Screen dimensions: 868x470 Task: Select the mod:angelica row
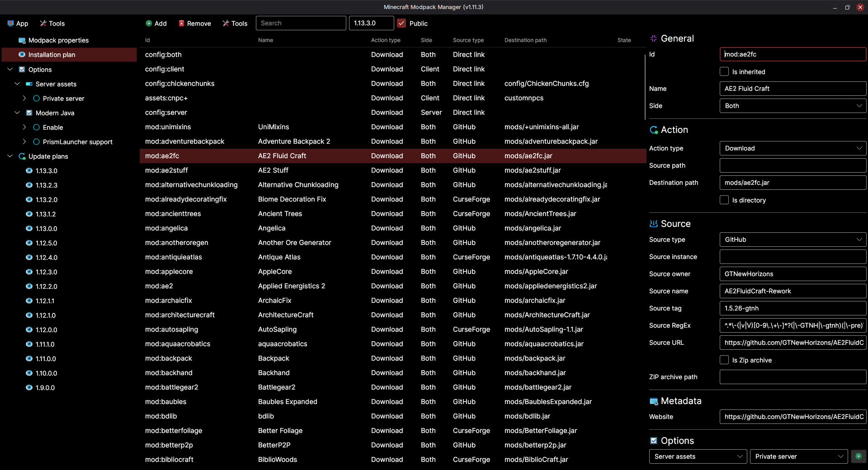(166, 228)
